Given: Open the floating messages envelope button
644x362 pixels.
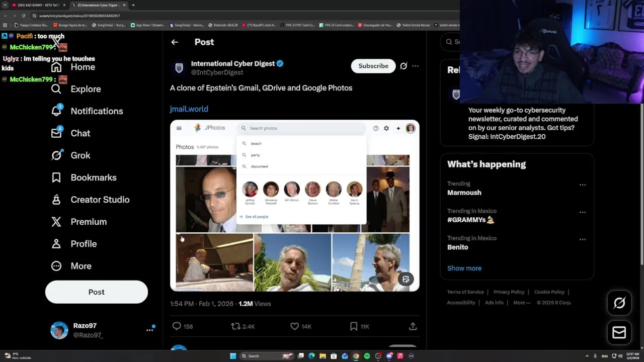Looking at the screenshot, I should click(x=619, y=332).
